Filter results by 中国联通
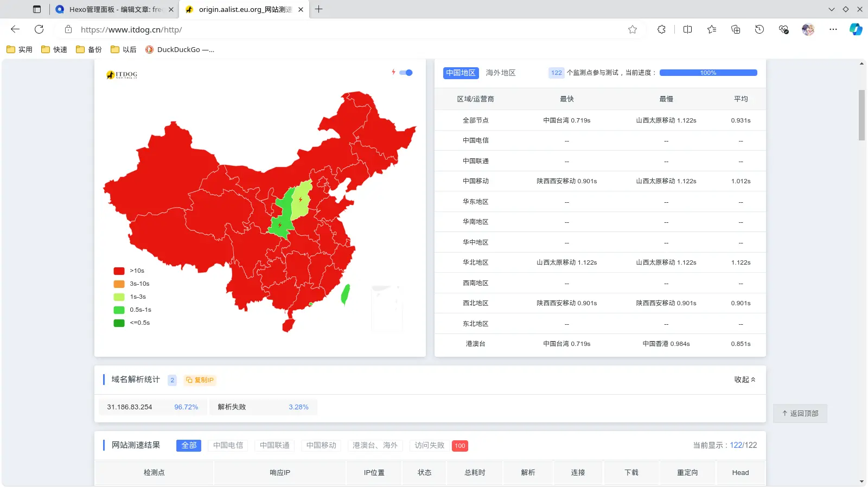This screenshot has height=488, width=868. click(x=275, y=445)
